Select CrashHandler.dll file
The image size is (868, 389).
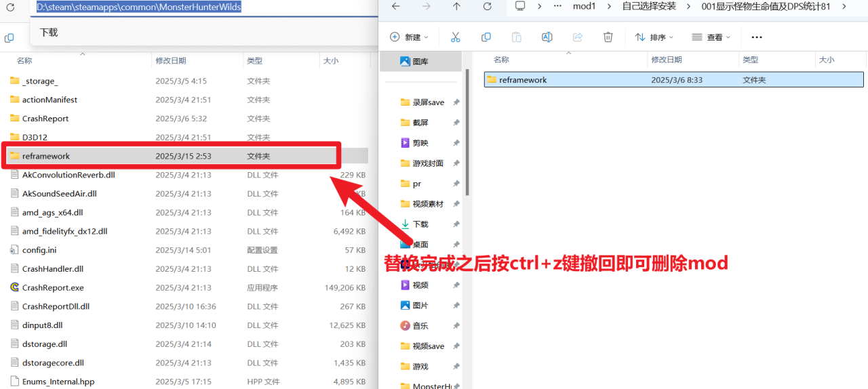coord(53,269)
